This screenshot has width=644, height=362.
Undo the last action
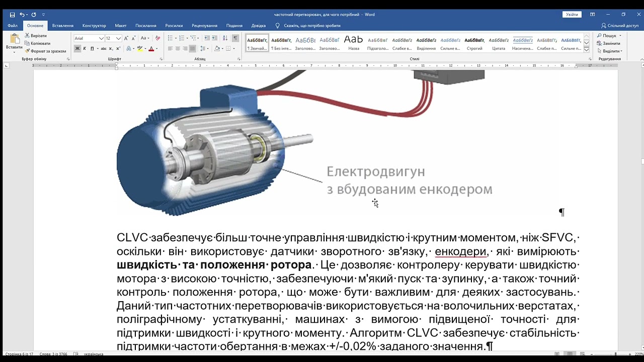coord(22,15)
